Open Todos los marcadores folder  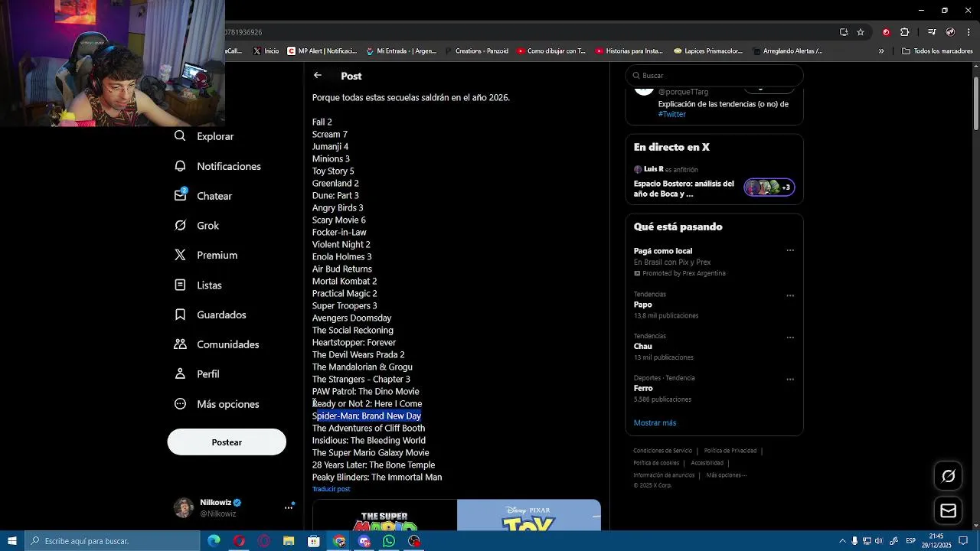tap(937, 51)
